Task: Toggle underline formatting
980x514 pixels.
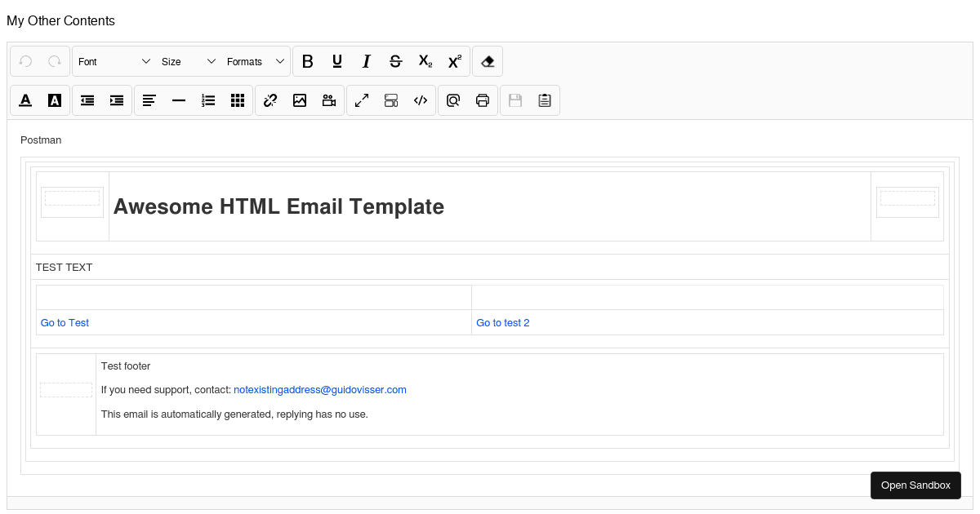Action: pos(336,61)
